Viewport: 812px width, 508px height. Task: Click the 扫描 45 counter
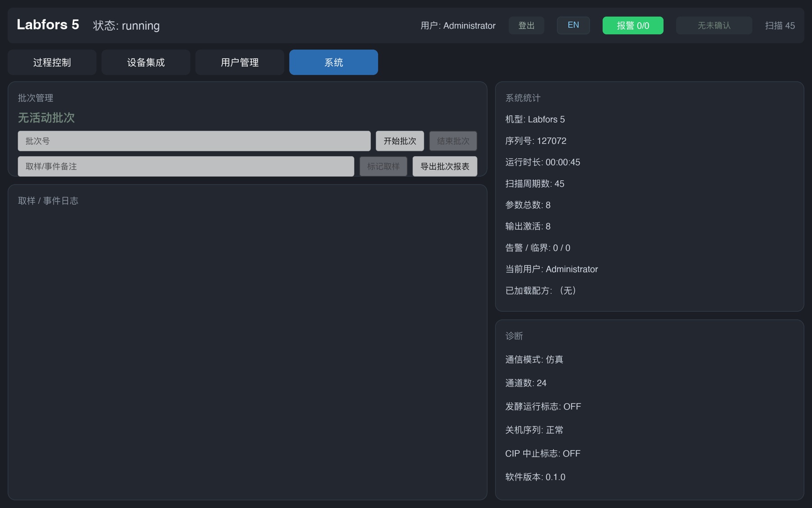pyautogui.click(x=780, y=26)
